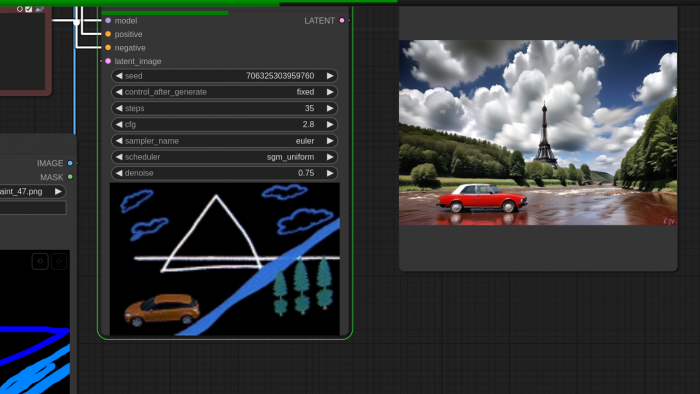Click the MASK output connector dot
The width and height of the screenshot is (700, 394).
tap(70, 177)
